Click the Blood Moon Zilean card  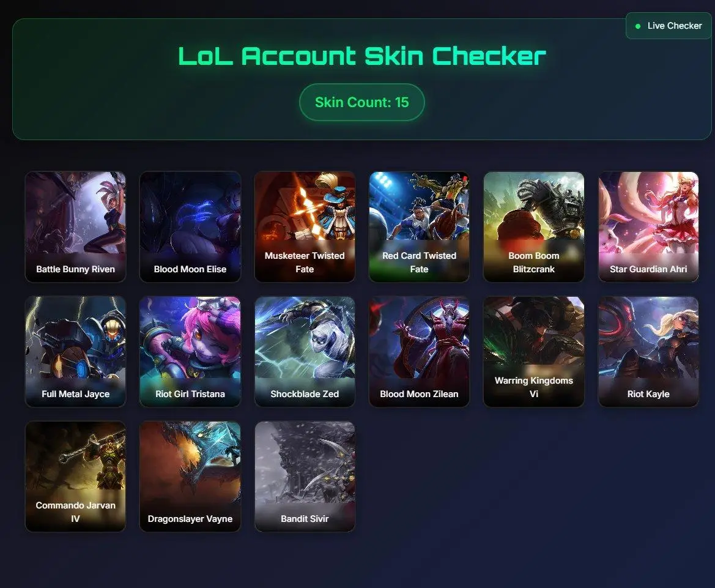point(419,352)
